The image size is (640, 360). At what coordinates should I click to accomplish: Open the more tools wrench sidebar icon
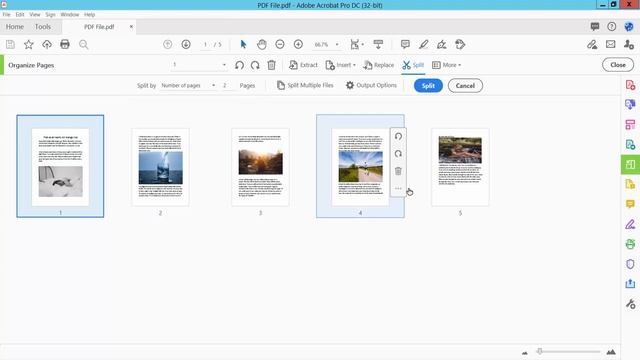tap(630, 304)
